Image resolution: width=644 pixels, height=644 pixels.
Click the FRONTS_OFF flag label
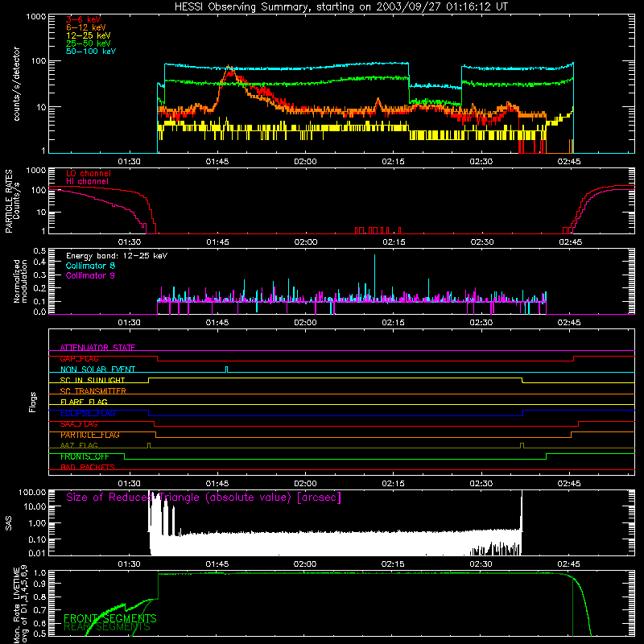(85, 456)
